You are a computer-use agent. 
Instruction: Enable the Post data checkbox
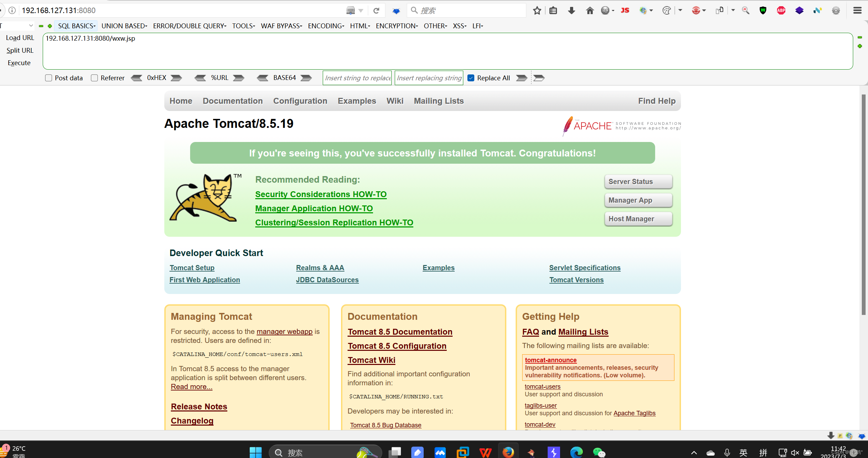[x=48, y=78]
